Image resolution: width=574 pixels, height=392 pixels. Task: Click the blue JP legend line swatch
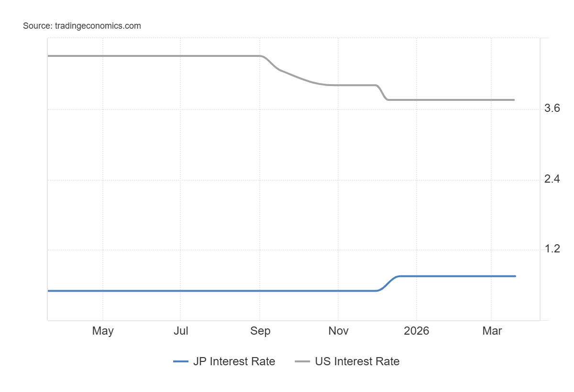coord(181,362)
